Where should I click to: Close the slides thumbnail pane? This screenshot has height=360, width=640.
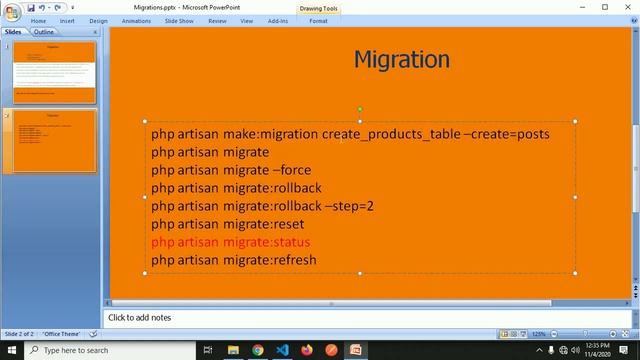(95, 32)
